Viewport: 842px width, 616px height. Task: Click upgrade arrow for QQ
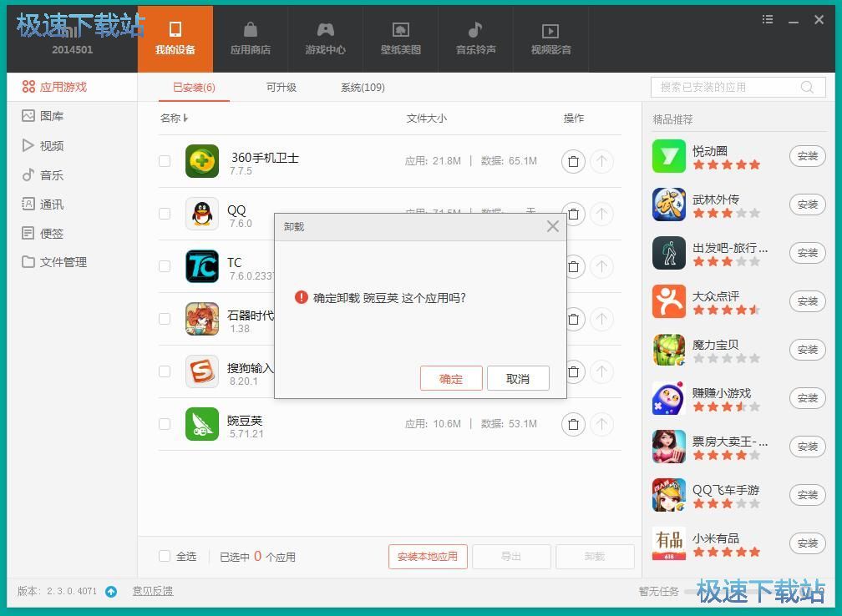(x=602, y=214)
